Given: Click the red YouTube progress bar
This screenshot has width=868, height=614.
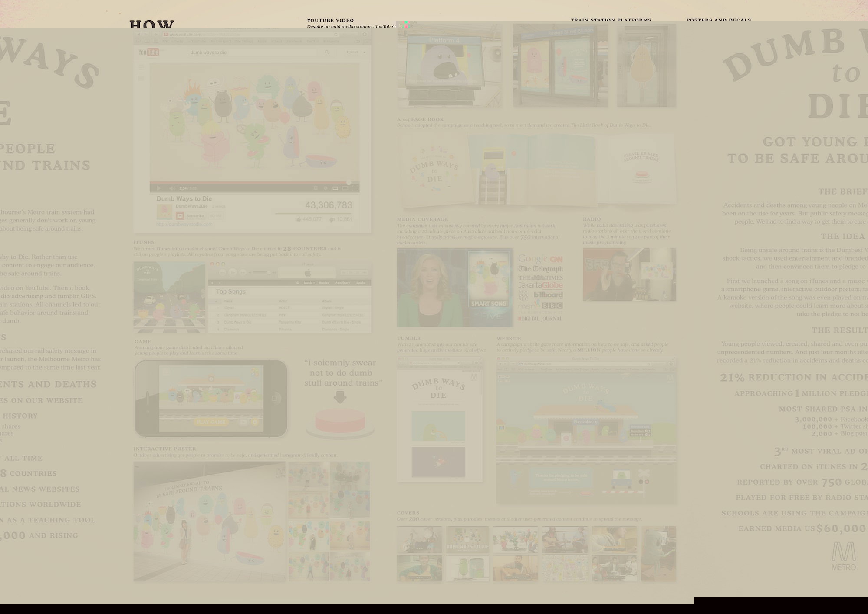Looking at the screenshot, I should (x=250, y=182).
